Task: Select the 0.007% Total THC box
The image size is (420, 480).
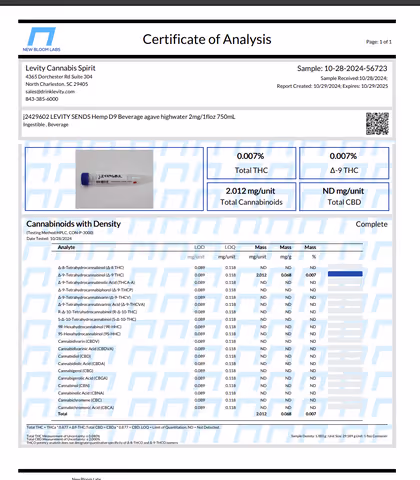Action: (251, 163)
